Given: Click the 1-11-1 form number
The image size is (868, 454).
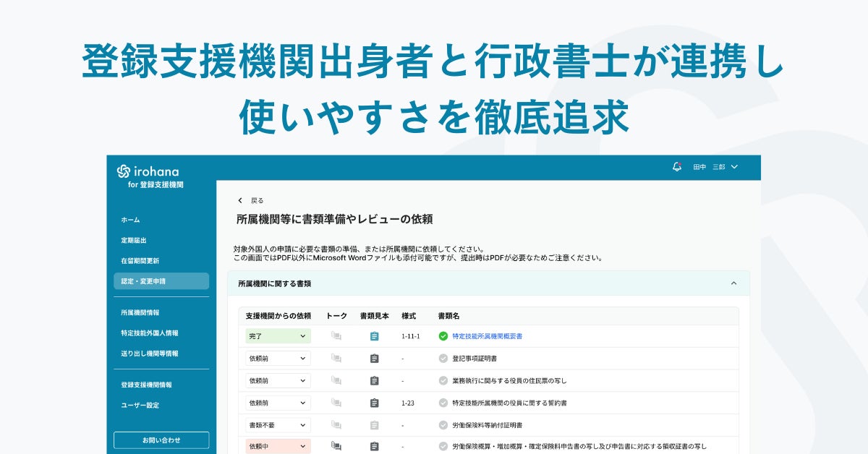Looking at the screenshot, I should click(x=411, y=336).
